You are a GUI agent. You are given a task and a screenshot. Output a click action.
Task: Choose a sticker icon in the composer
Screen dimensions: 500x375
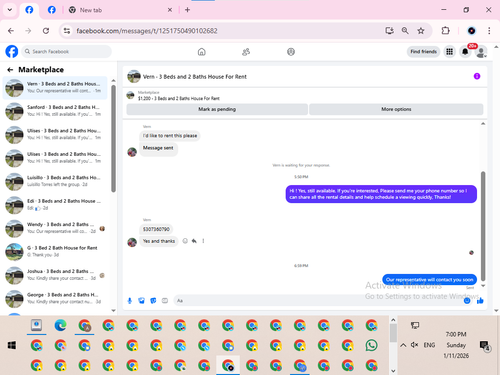[x=153, y=301]
